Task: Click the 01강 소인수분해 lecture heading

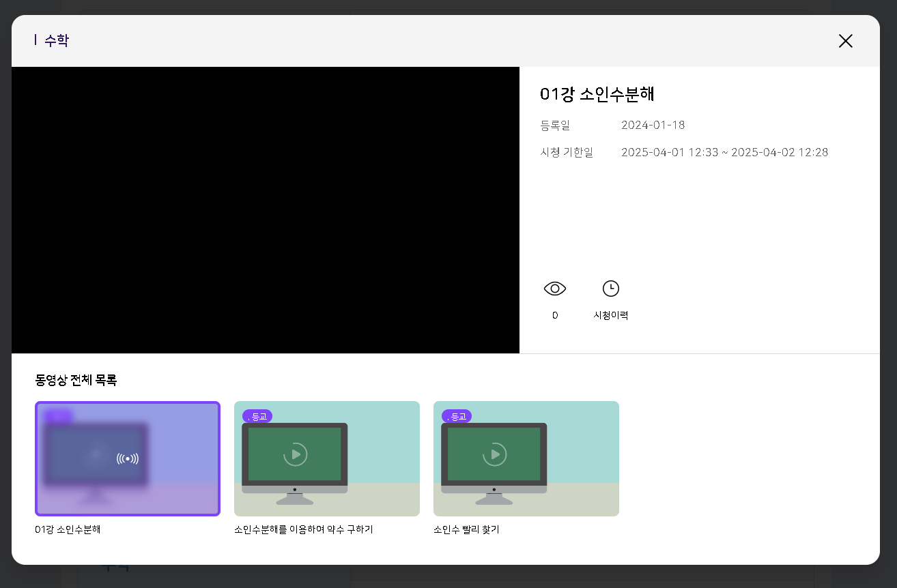Action: click(x=597, y=94)
